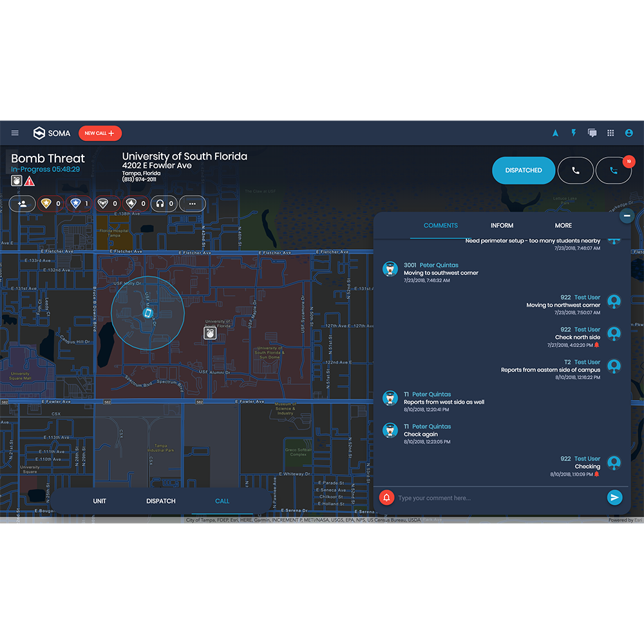644x644 pixels.
Task: Click the white phone call button
Action: (575, 171)
